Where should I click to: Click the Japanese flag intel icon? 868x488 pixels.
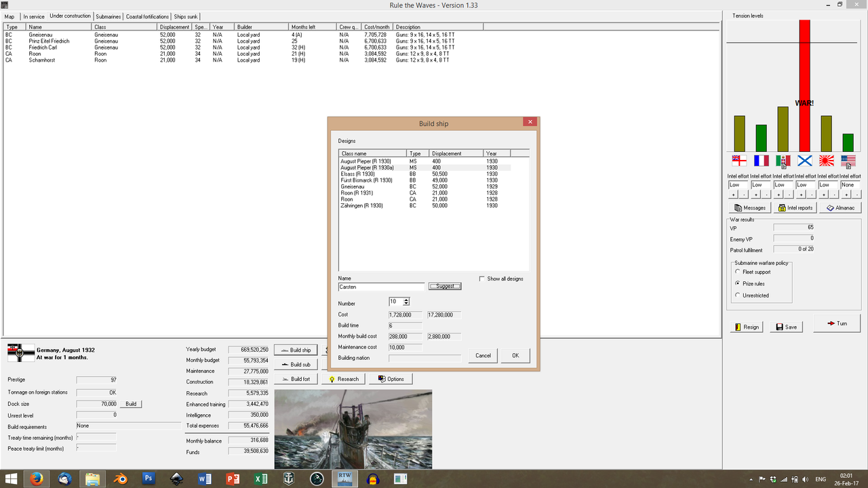[826, 161]
